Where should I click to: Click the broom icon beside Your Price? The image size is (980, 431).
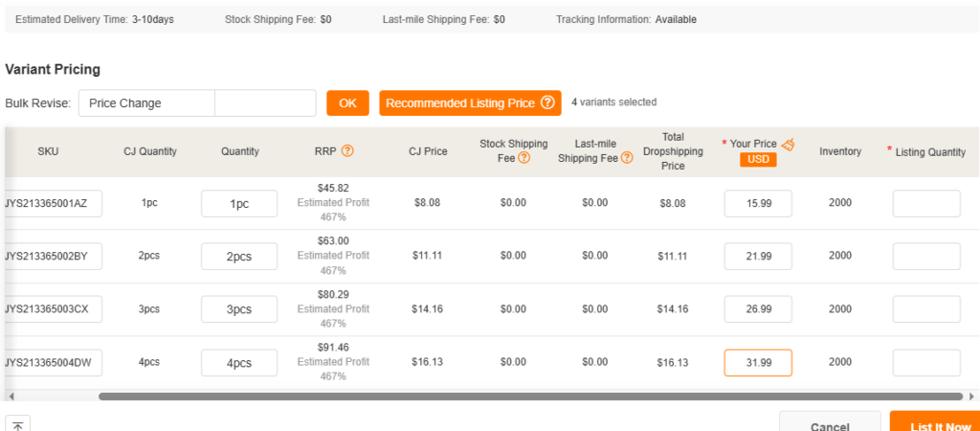click(x=789, y=144)
